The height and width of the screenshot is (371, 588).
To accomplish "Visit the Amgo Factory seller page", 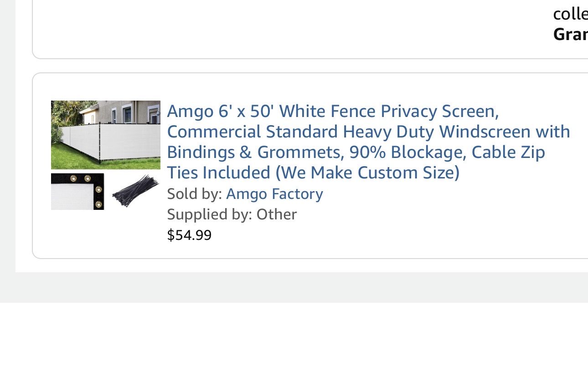I will point(274,194).
